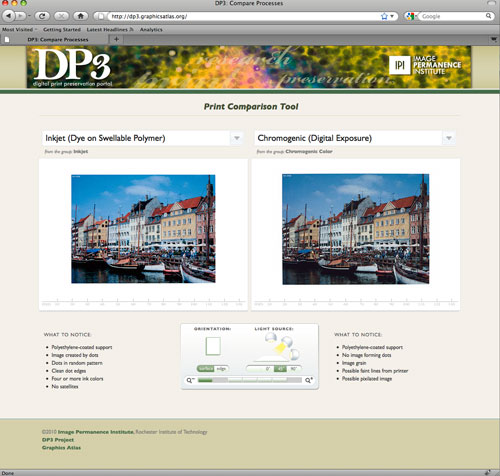Open the URL bar history dropdown arrow

tap(392, 16)
